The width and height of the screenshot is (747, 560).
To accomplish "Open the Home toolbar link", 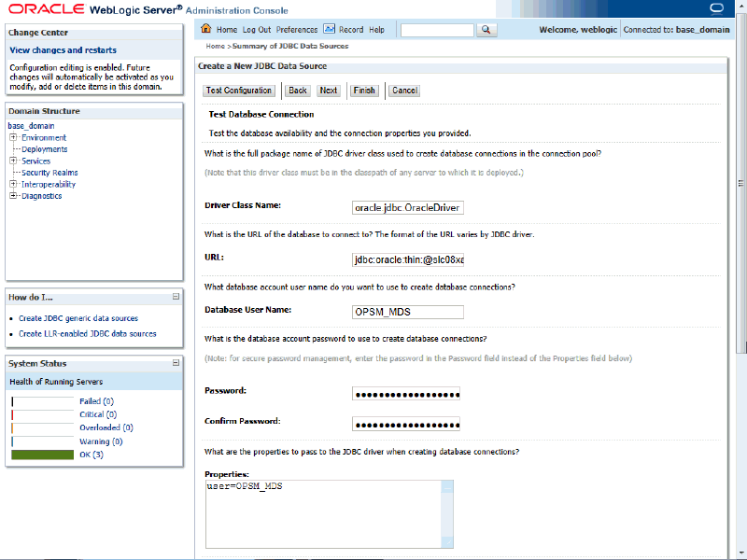I will 227,30.
